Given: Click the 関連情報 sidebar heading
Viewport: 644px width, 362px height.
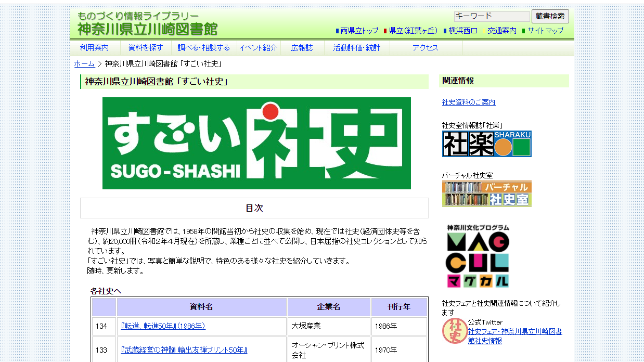Looking at the screenshot, I should click(x=504, y=81).
